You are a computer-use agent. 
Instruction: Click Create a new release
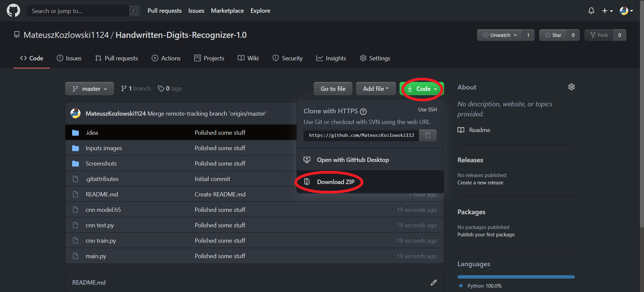(480, 183)
